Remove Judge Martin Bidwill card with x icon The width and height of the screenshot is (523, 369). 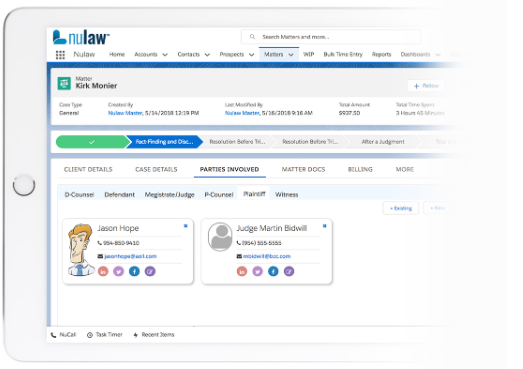(324, 226)
